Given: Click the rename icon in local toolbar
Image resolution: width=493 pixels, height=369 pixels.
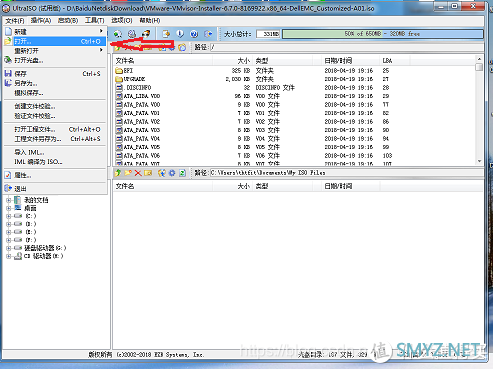Looking at the screenshot, I should tap(148, 173).
